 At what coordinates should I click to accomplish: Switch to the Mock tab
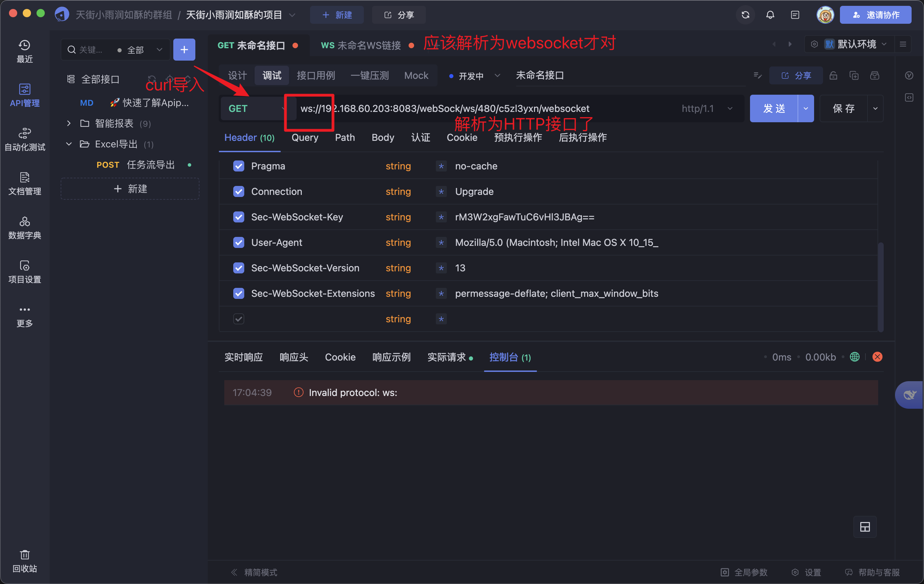pyautogui.click(x=416, y=75)
